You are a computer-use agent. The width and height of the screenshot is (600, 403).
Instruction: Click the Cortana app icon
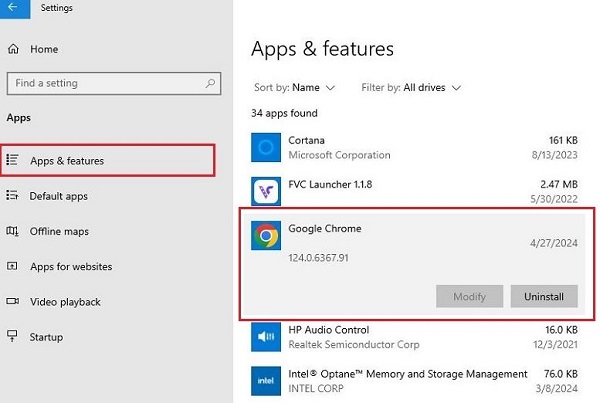point(265,148)
